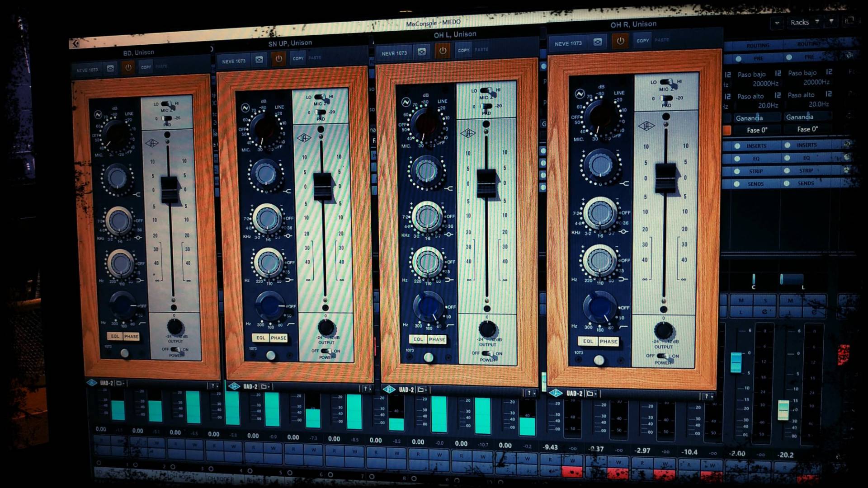Viewport: 868px width, 488px height.
Task: Expand the SENDS rack section
Action: (x=755, y=184)
